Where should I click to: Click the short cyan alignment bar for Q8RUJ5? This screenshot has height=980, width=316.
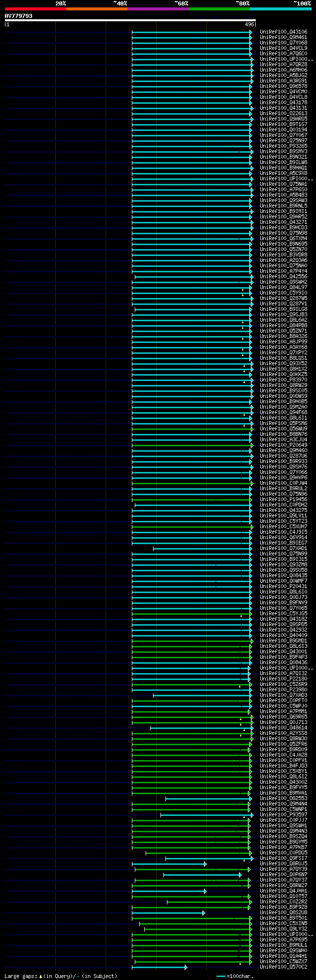169,864
